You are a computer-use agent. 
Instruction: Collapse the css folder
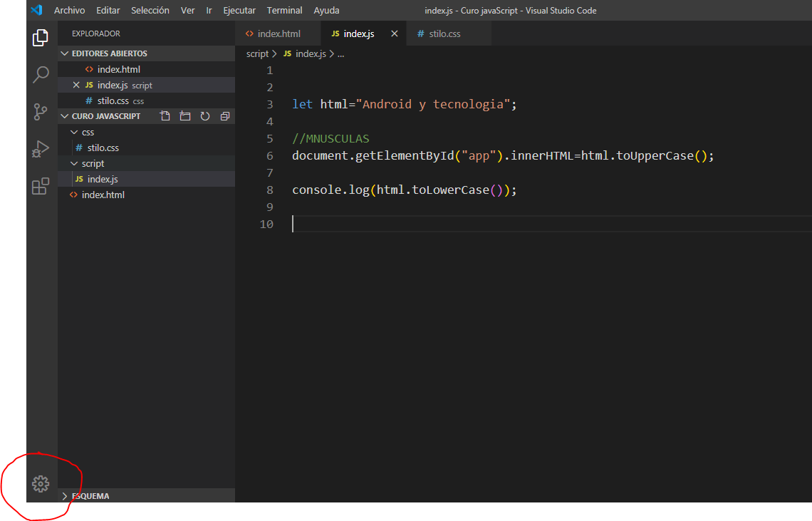74,132
